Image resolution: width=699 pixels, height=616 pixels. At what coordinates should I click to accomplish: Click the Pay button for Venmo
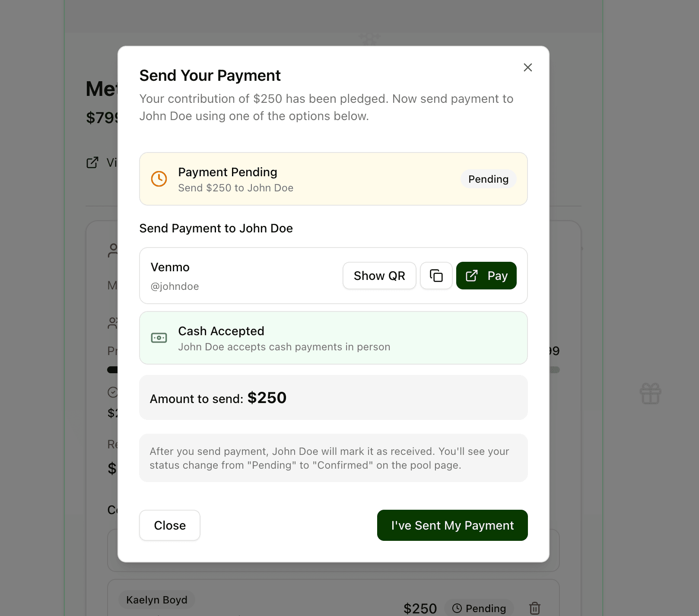pyautogui.click(x=486, y=275)
